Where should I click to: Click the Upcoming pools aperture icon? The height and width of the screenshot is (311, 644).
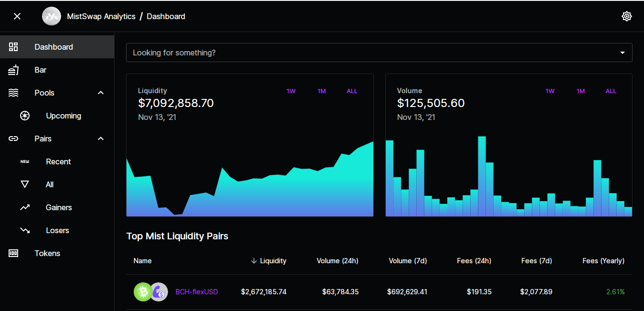click(25, 116)
